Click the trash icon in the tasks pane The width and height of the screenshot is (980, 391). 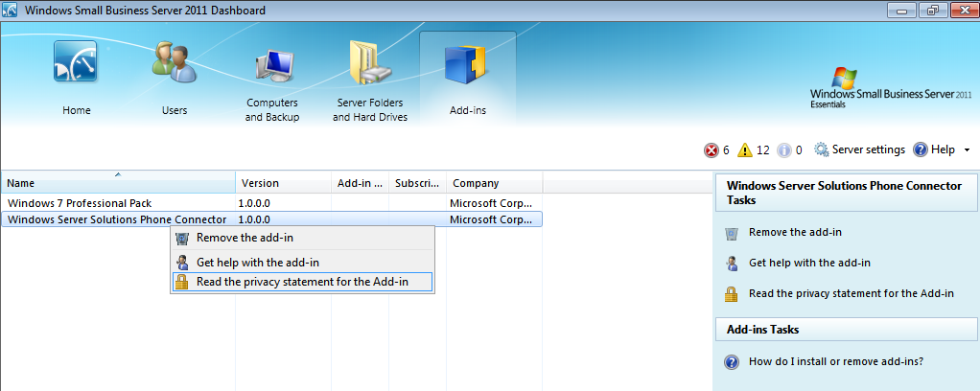tap(732, 233)
